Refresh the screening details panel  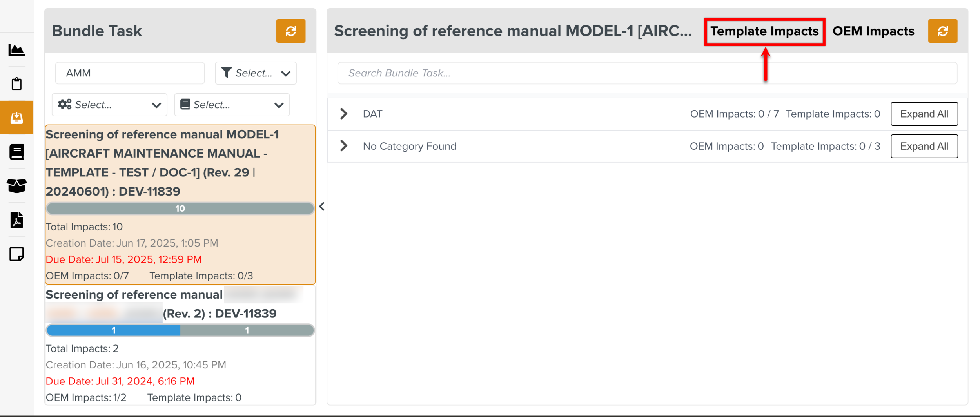(x=942, y=31)
